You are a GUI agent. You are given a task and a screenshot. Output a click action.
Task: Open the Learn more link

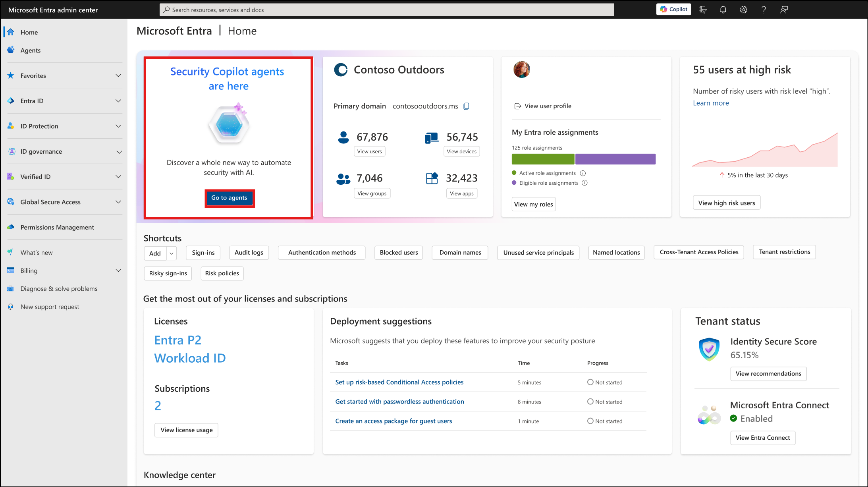coord(711,103)
